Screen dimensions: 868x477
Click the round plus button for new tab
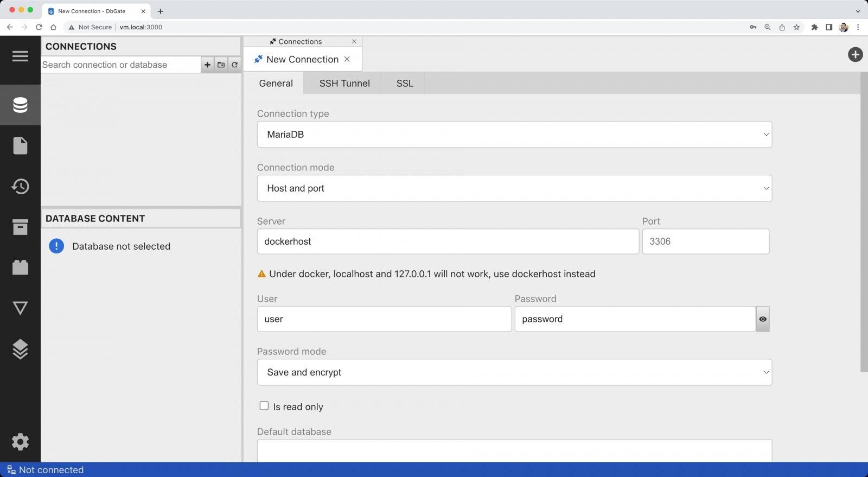(x=855, y=54)
